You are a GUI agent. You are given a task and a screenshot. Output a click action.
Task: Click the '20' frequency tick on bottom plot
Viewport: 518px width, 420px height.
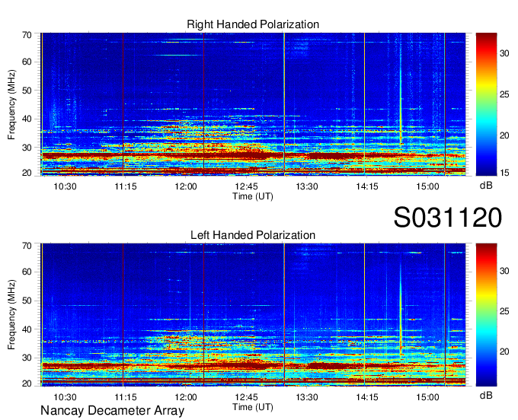(x=27, y=383)
